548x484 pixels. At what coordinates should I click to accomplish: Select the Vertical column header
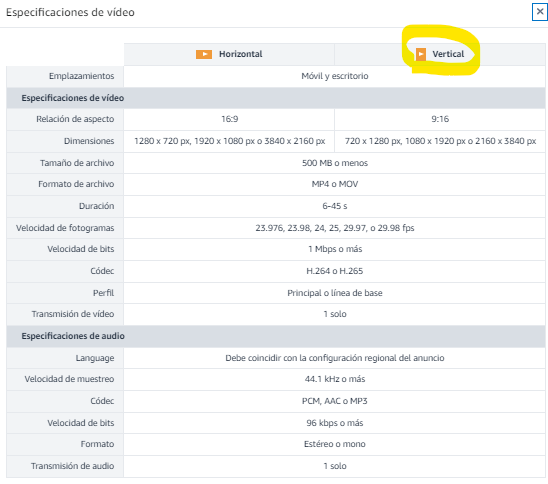[440, 54]
